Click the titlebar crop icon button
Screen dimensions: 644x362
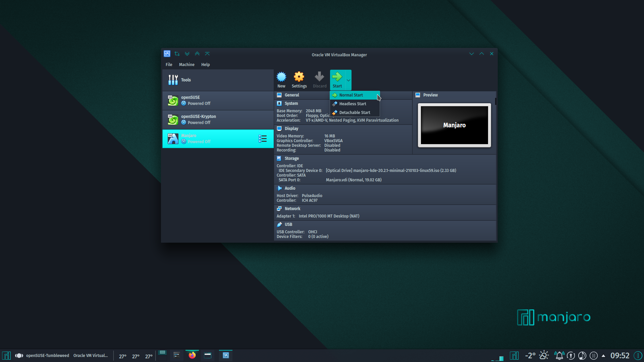pyautogui.click(x=177, y=54)
